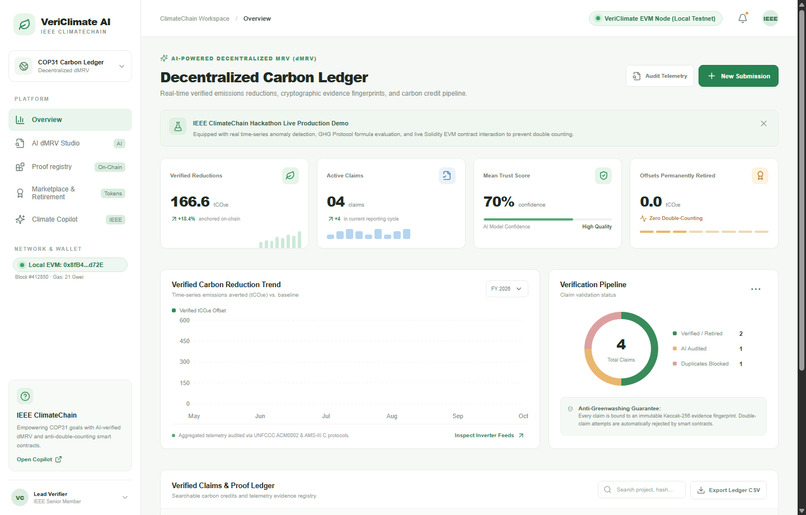Click the orange retirement progress segments
This screenshot has height=515, width=806.
pos(704,232)
